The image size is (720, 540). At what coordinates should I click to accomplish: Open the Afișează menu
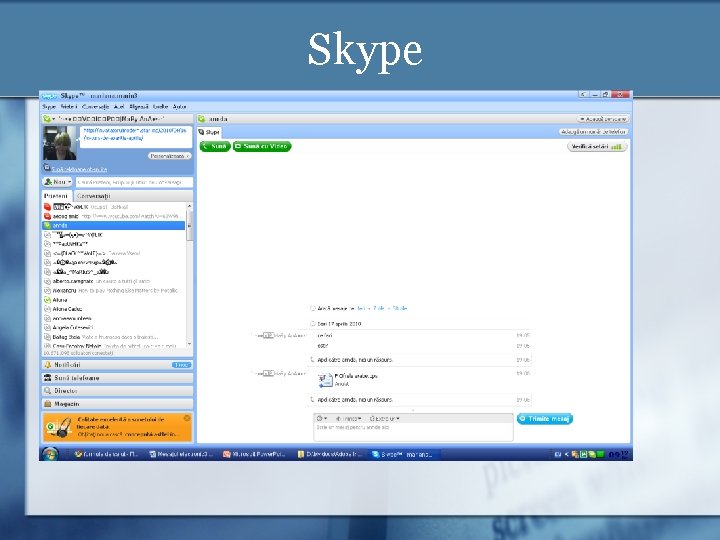139,107
